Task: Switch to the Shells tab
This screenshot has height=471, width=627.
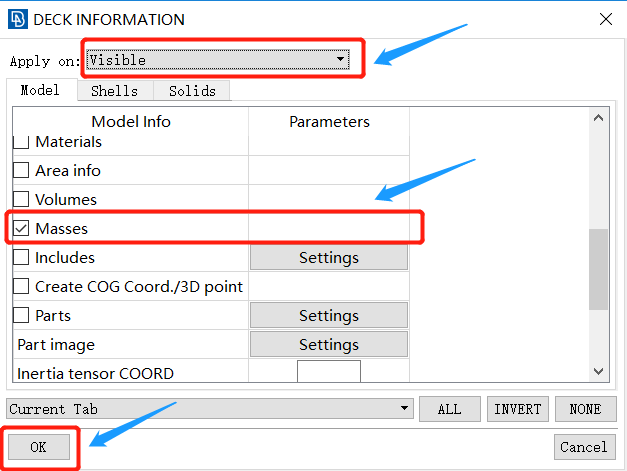Action: tap(115, 91)
